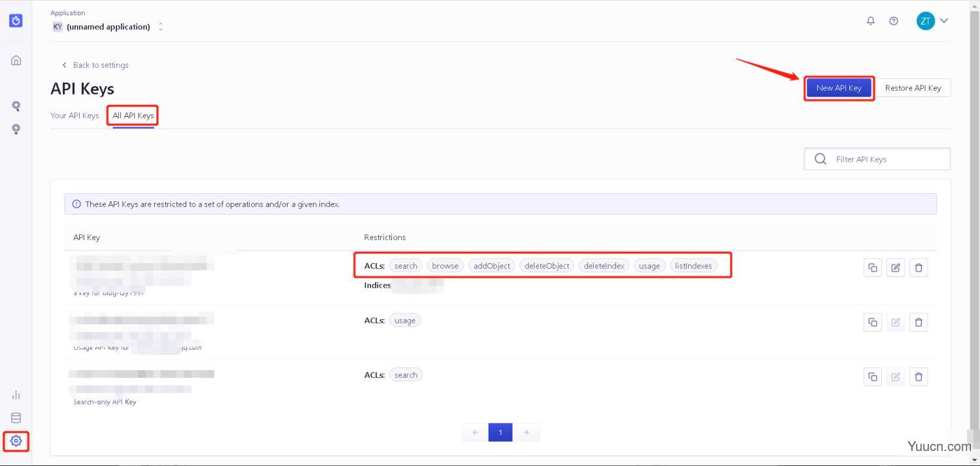This screenshot has height=466, width=980.
Task: Click the browse ACL tag
Action: pyautogui.click(x=445, y=266)
